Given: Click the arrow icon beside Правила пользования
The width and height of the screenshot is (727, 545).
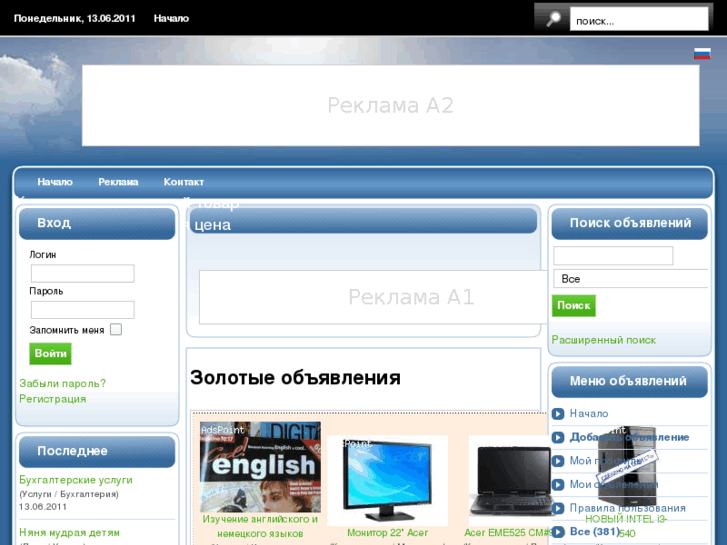Looking at the screenshot, I should tap(558, 508).
